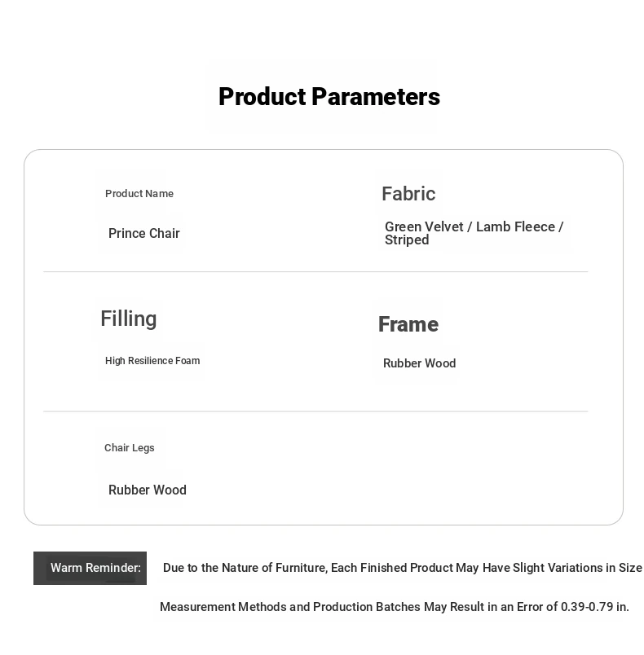Select the High Resilience Foam text
Screen dimensions: 644x655
152,361
